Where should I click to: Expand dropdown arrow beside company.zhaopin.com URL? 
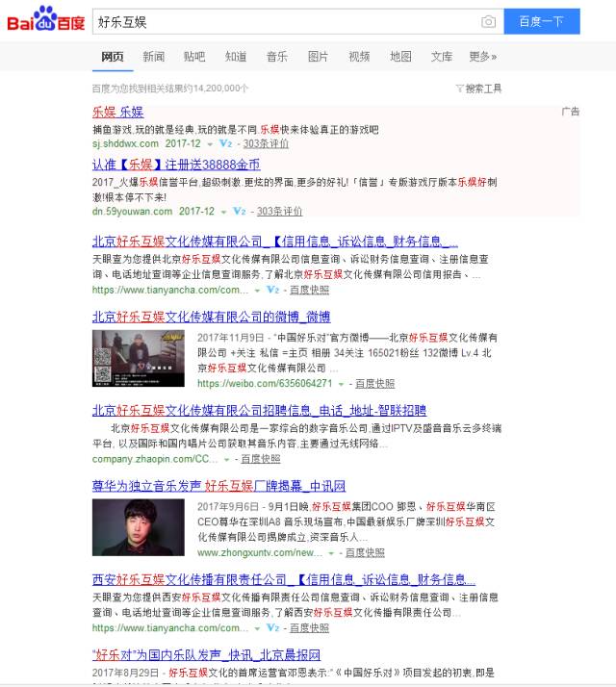tap(227, 460)
